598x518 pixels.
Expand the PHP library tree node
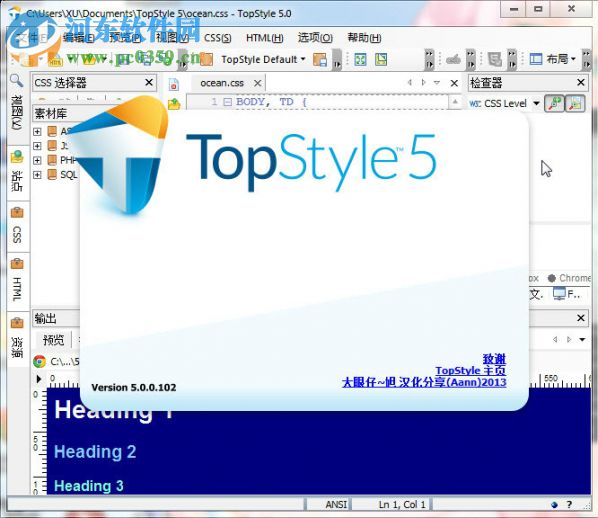(x=37, y=160)
